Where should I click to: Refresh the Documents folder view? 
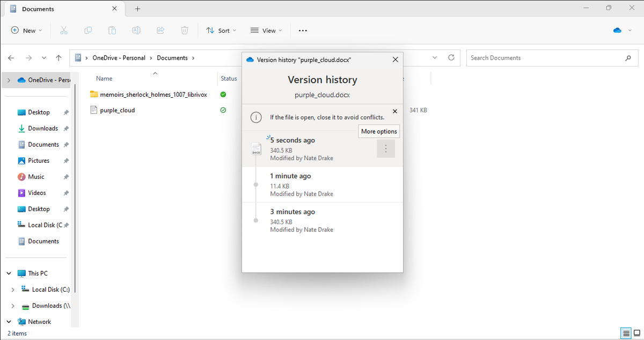coord(451,57)
